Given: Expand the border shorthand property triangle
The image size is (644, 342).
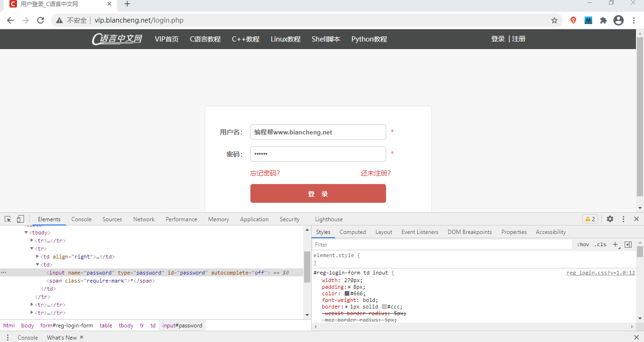Looking at the screenshot, I should pyautogui.click(x=347, y=307).
